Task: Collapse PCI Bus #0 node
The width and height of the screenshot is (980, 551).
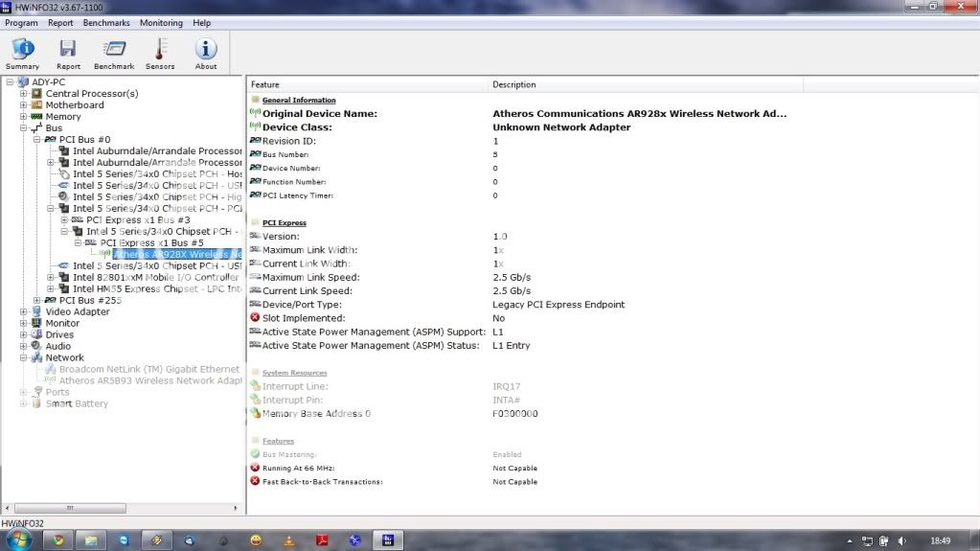Action: (36, 140)
